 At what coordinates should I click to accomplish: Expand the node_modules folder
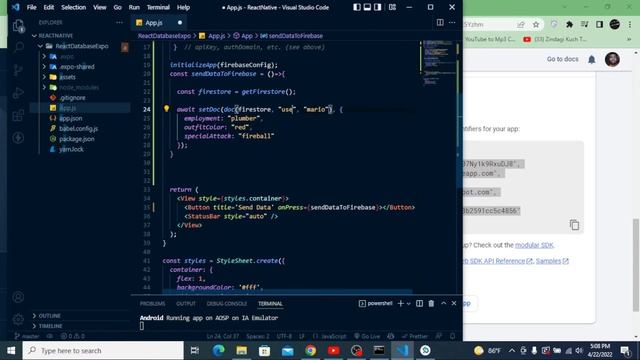pos(44,87)
